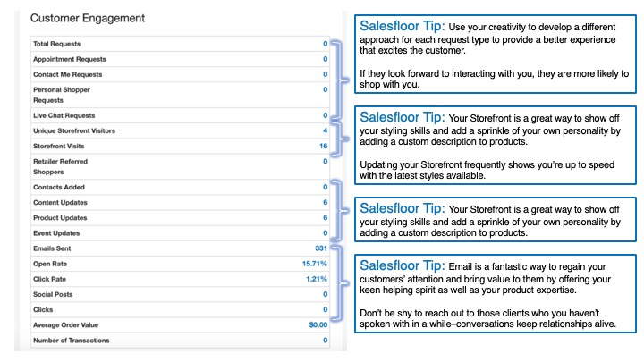Select the Personal Shopper Requests label

coord(62,95)
